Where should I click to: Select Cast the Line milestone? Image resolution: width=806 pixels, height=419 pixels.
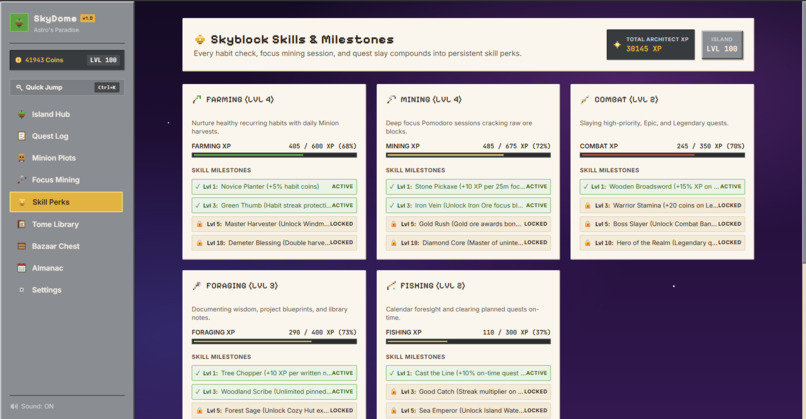[x=468, y=373]
